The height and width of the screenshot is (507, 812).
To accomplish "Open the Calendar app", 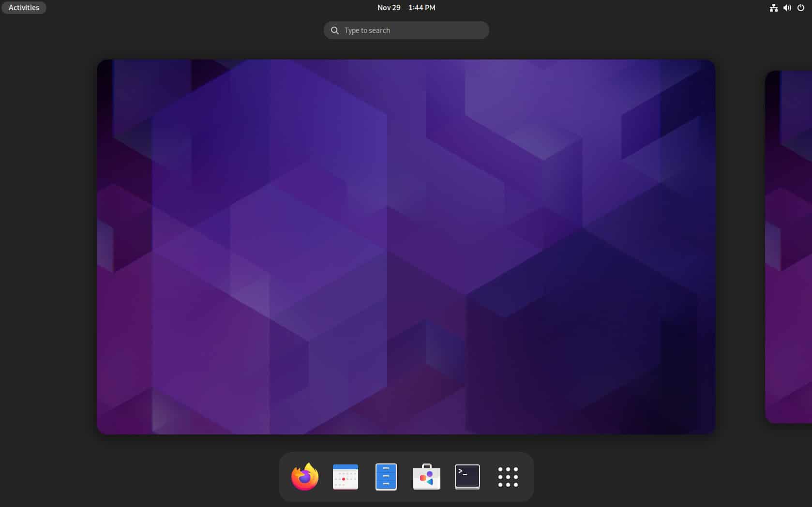I will 346,477.
